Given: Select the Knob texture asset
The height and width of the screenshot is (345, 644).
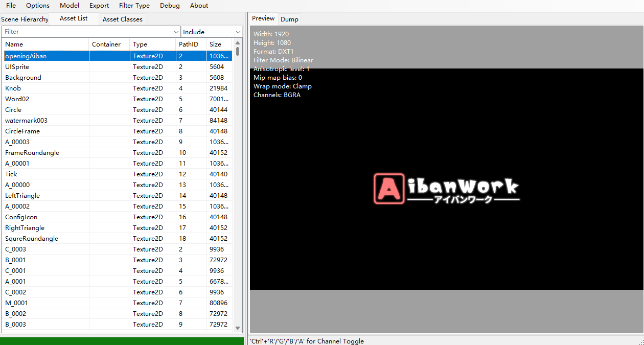Looking at the screenshot, I should (x=13, y=88).
